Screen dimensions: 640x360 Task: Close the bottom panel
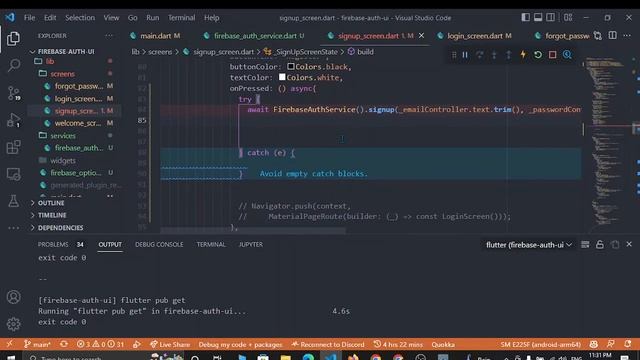pos(629,244)
